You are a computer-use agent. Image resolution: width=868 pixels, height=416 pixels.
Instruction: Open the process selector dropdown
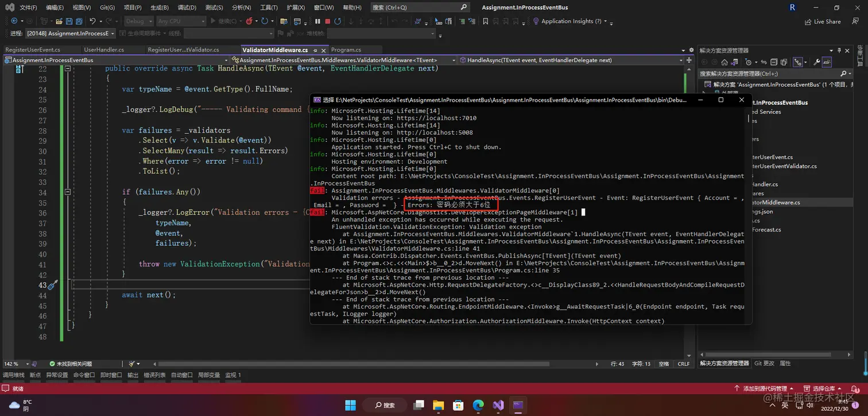coord(70,33)
